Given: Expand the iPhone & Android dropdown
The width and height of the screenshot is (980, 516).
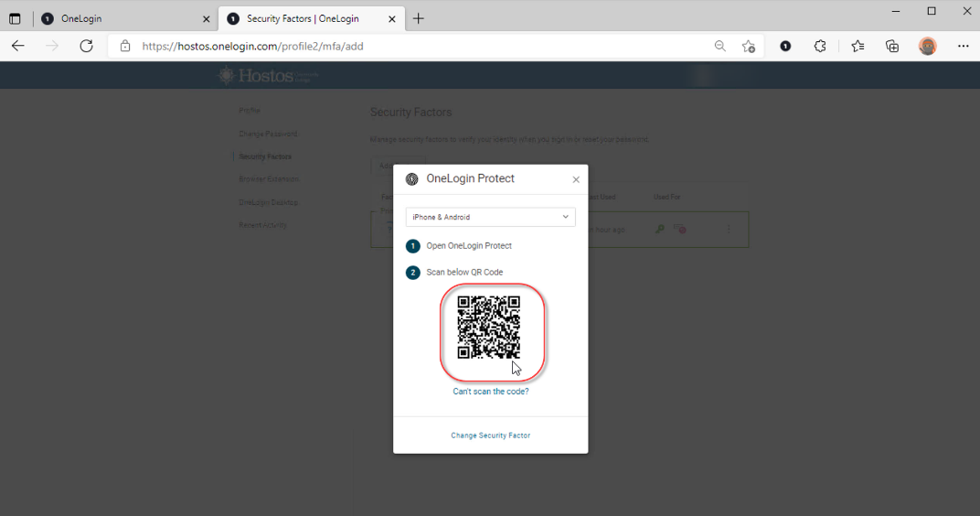Looking at the screenshot, I should pyautogui.click(x=490, y=217).
